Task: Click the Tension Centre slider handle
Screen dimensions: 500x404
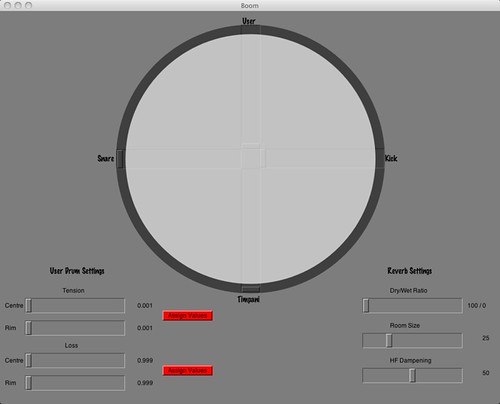Action: point(29,306)
